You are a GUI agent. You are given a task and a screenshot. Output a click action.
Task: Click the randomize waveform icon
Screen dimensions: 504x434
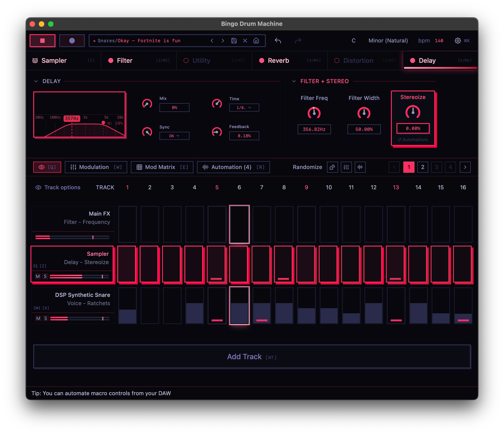(x=360, y=167)
